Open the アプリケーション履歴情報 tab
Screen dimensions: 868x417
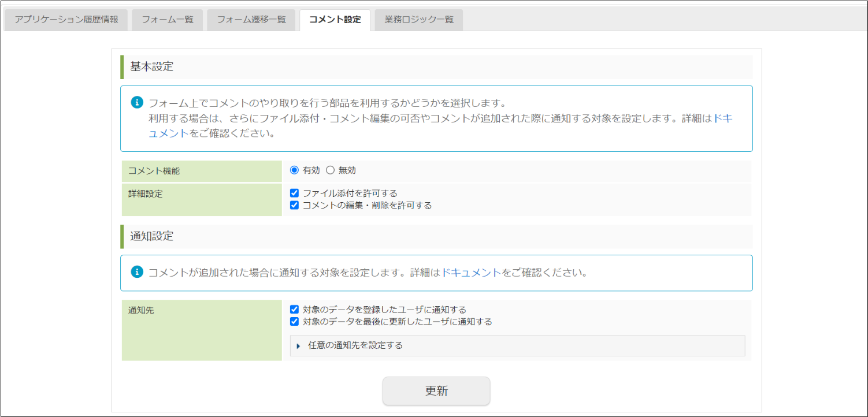66,20
